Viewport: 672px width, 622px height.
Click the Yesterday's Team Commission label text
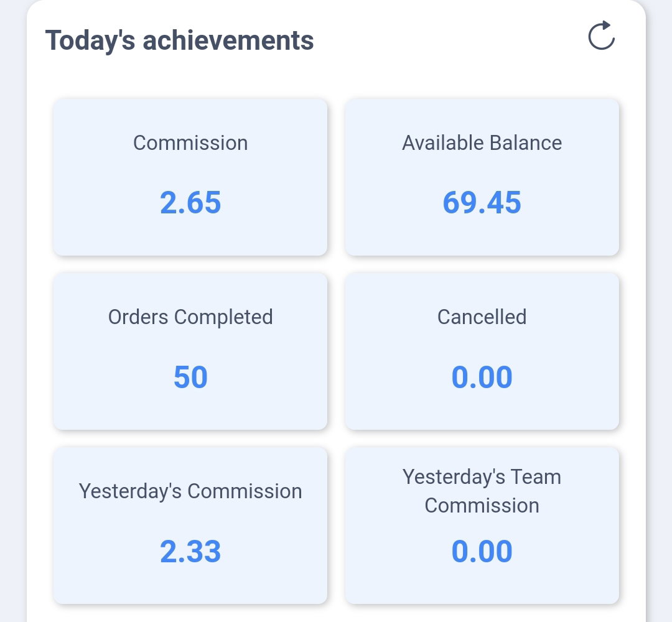pyautogui.click(x=482, y=491)
